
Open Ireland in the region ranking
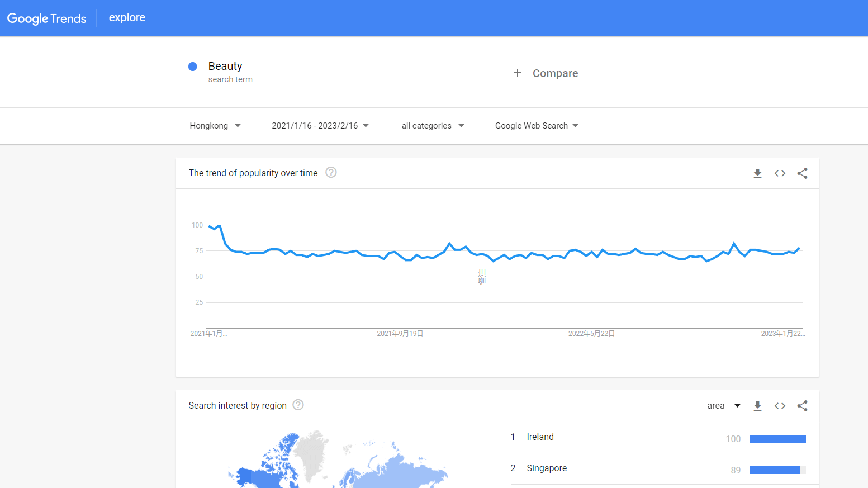coord(540,437)
